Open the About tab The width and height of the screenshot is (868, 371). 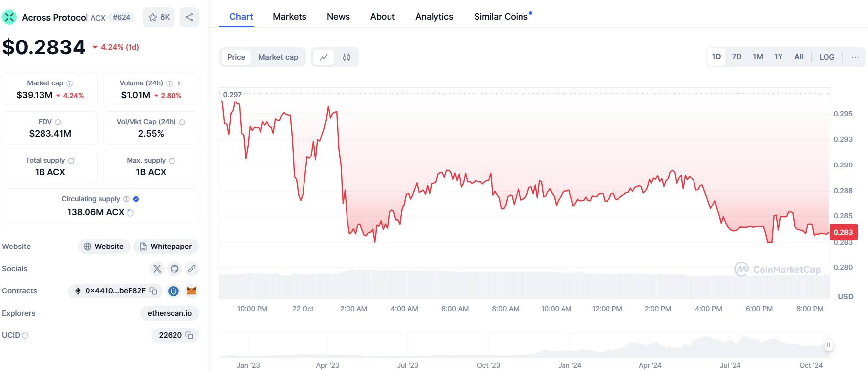tap(383, 17)
